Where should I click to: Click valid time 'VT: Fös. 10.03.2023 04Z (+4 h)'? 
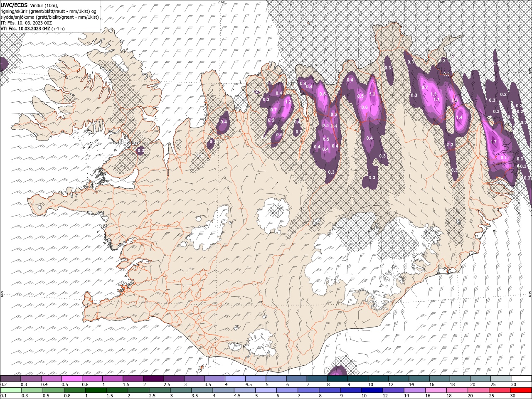[x=32, y=29]
